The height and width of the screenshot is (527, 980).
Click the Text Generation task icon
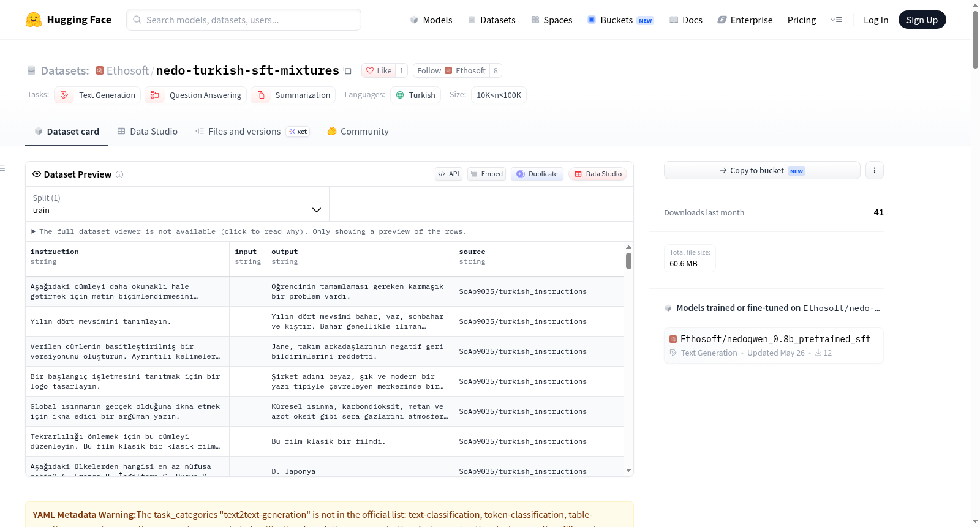64,95
